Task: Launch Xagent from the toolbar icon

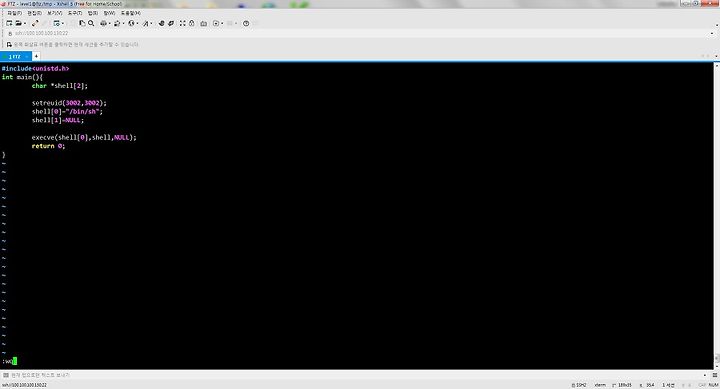Action: coord(171,23)
